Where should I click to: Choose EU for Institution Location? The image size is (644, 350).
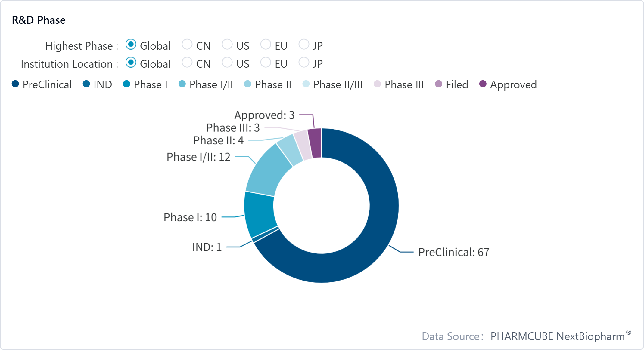(x=266, y=63)
